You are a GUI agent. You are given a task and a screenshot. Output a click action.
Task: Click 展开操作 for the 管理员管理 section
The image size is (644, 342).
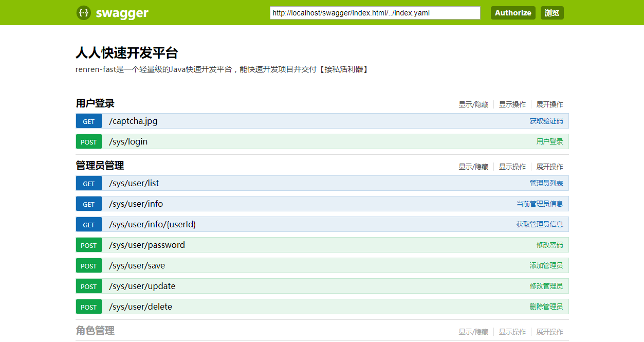coord(550,167)
